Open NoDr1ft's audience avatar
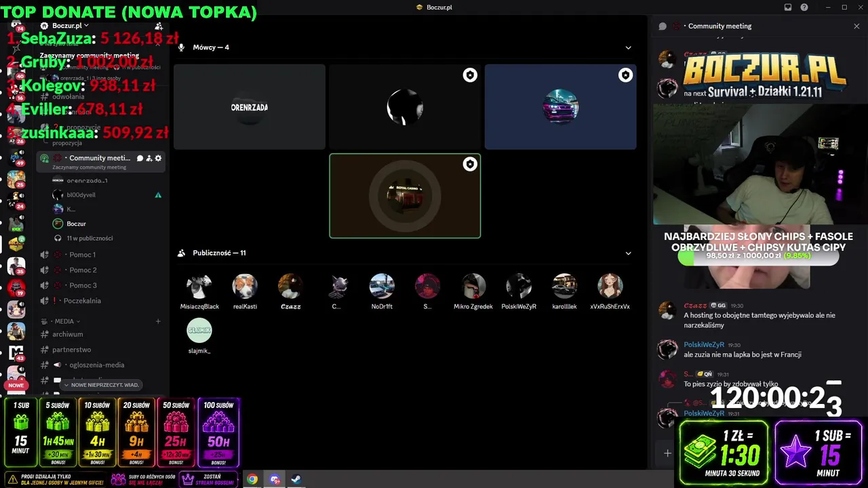 pyautogui.click(x=382, y=286)
